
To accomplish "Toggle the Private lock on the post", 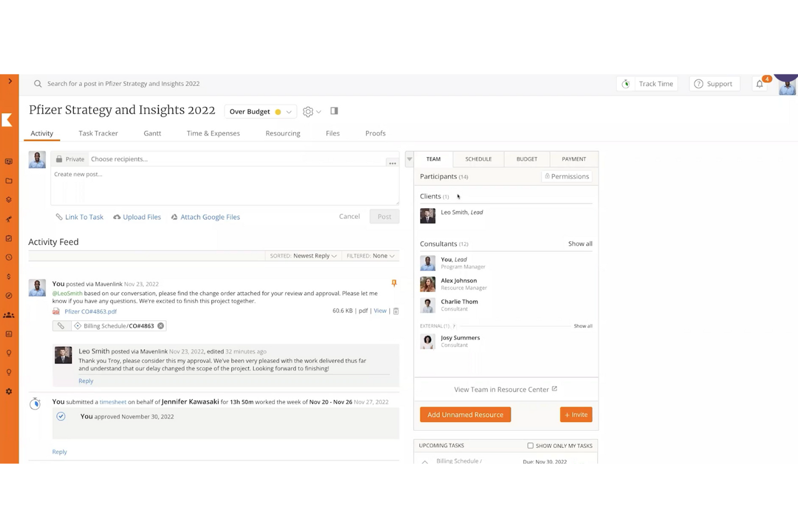I will (x=70, y=159).
